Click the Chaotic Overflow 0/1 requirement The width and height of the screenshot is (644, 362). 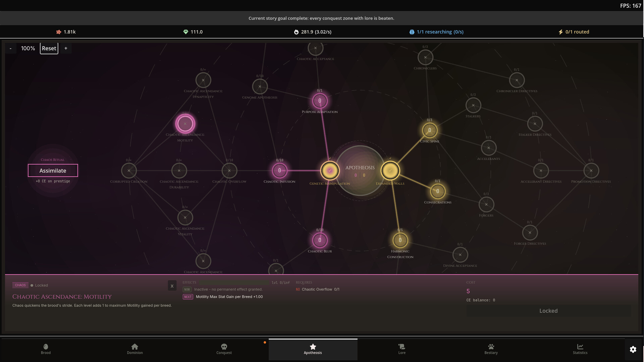point(318,289)
